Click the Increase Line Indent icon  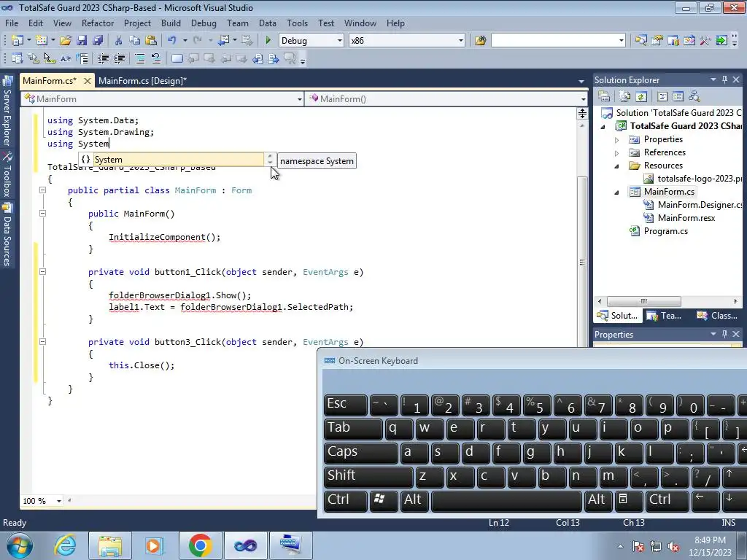(x=119, y=58)
